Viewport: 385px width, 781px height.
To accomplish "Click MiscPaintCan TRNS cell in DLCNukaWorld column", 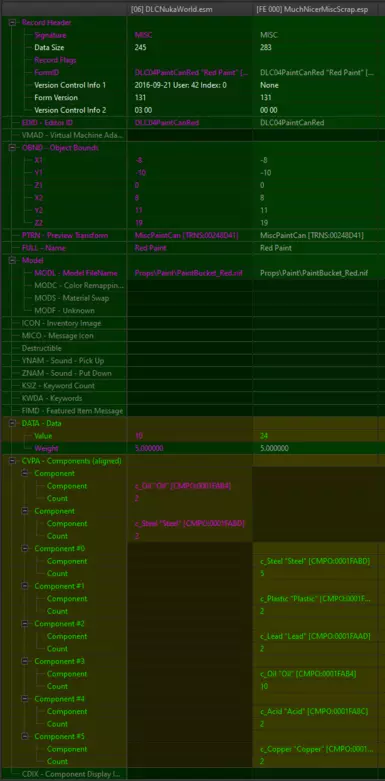I will [x=187, y=236].
